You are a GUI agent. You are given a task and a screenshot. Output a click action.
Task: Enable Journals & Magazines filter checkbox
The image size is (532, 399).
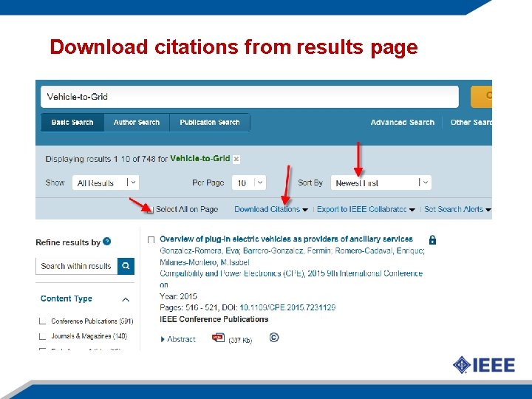[x=42, y=336]
